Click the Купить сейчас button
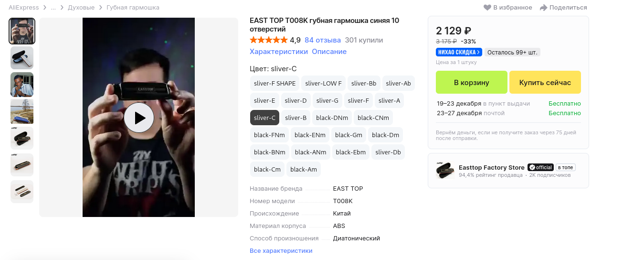The height and width of the screenshot is (260, 644). (545, 82)
